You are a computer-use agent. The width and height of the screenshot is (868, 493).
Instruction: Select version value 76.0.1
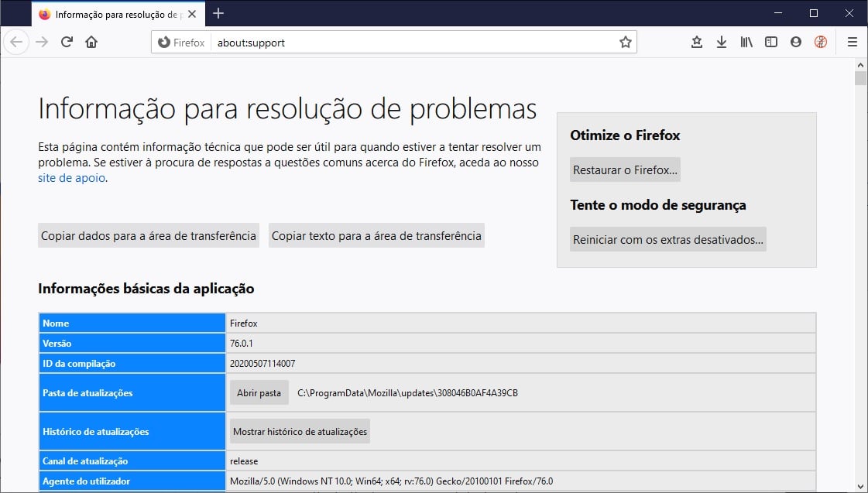(242, 344)
